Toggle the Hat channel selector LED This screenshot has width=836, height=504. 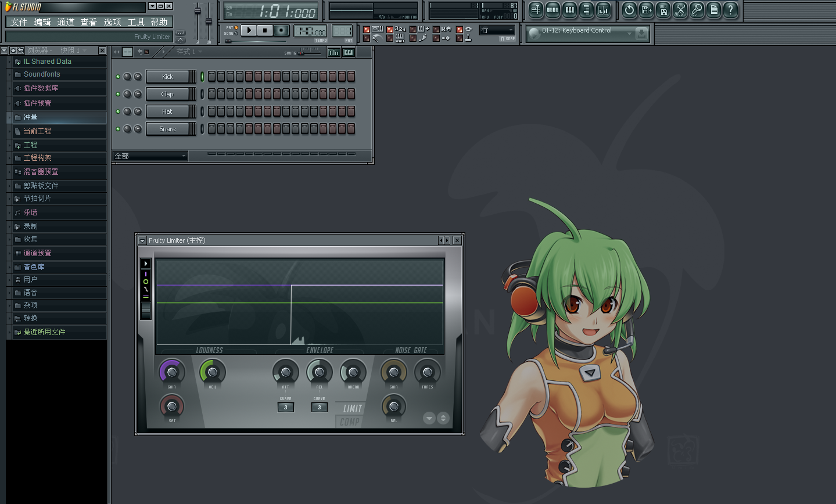coord(202,111)
